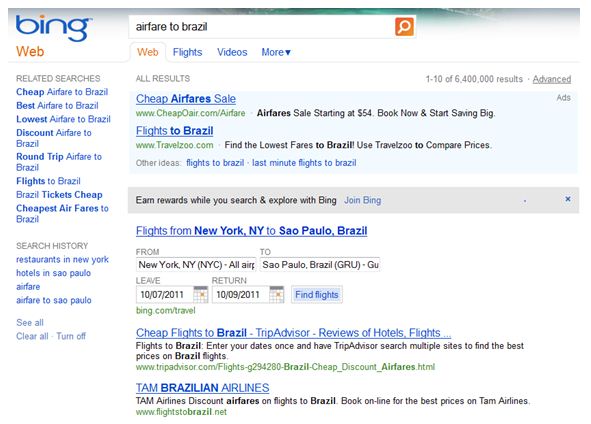Switch to the Videos tab
Viewport: 591px width, 424px height.
point(232,52)
